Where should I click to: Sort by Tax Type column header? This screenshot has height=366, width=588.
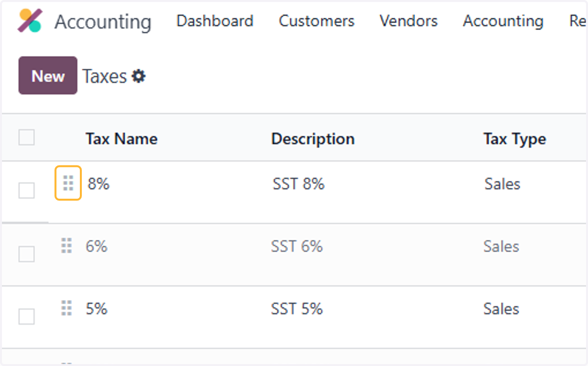514,139
